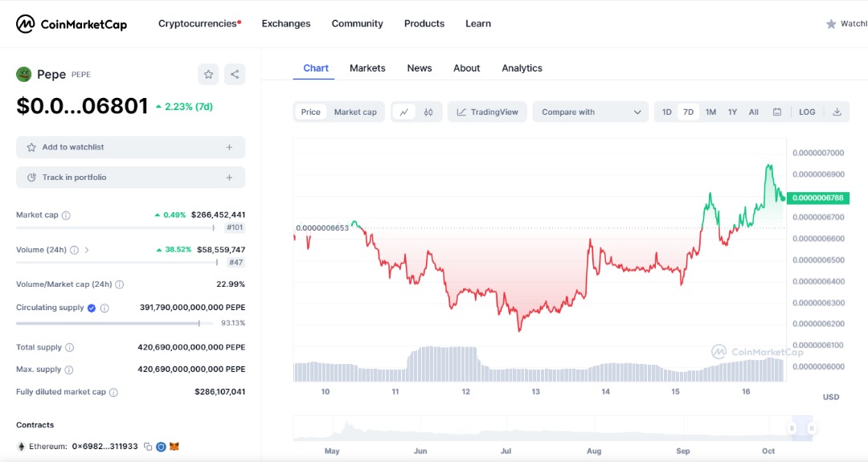Select the 1D time range

pos(666,112)
